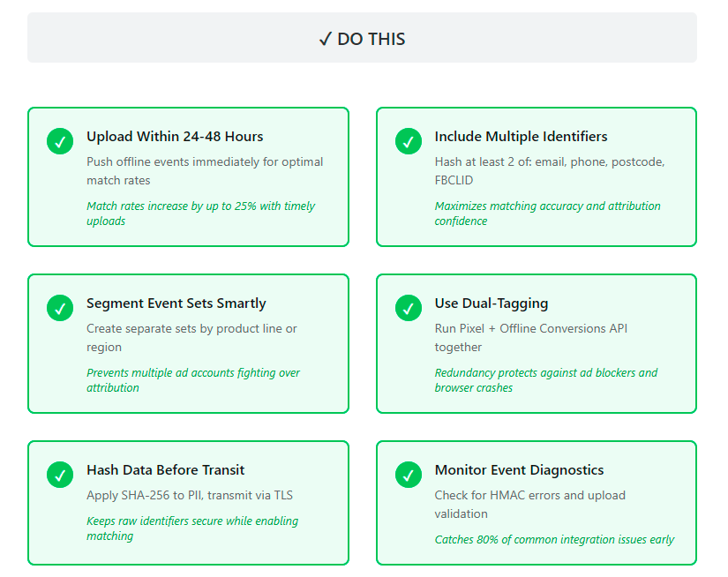The height and width of the screenshot is (577, 728).
Task: Click the DO THIS header banner
Action: point(362,38)
